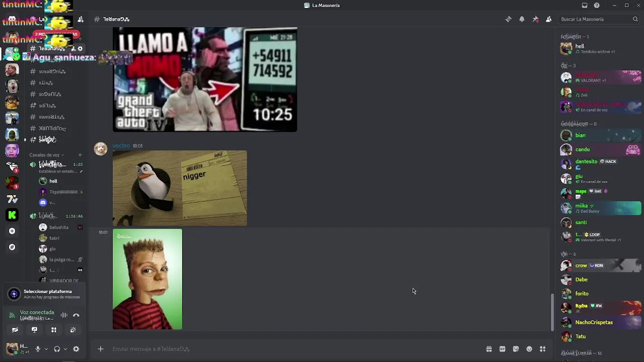The height and width of the screenshot is (362, 644).
Task: Click Seleccionar plataforma quest prompt
Action: [45, 294]
